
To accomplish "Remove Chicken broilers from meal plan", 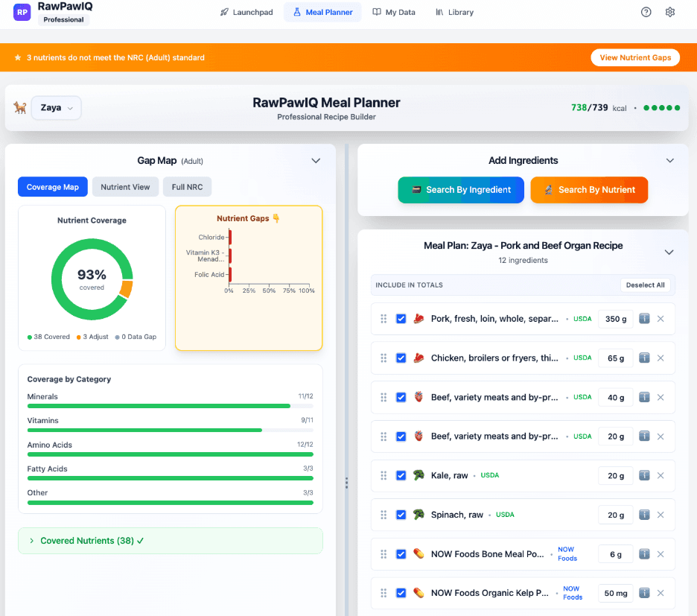I will (x=661, y=358).
